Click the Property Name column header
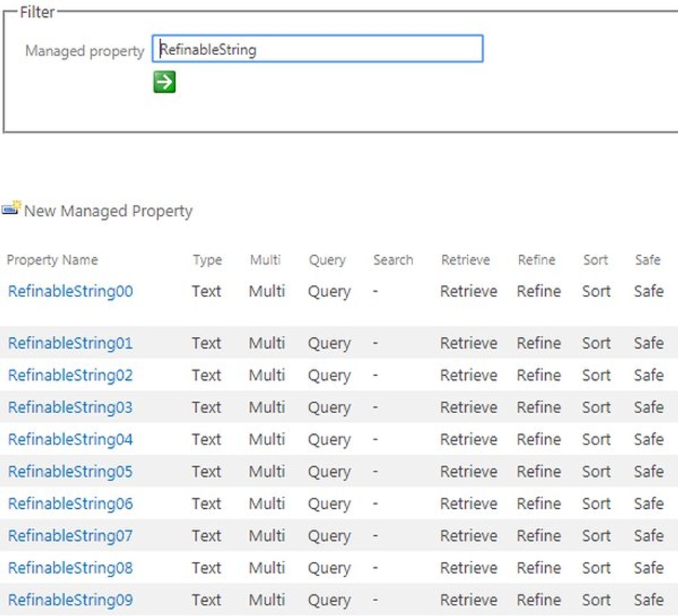The width and height of the screenshot is (678, 616). pos(52,260)
